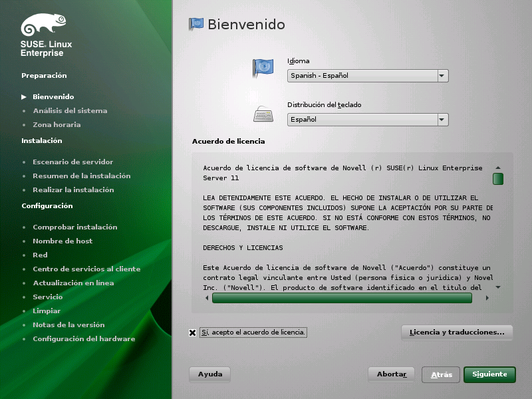Click the Preparación section heading
Image resolution: width=532 pixels, height=399 pixels.
pyautogui.click(x=44, y=75)
